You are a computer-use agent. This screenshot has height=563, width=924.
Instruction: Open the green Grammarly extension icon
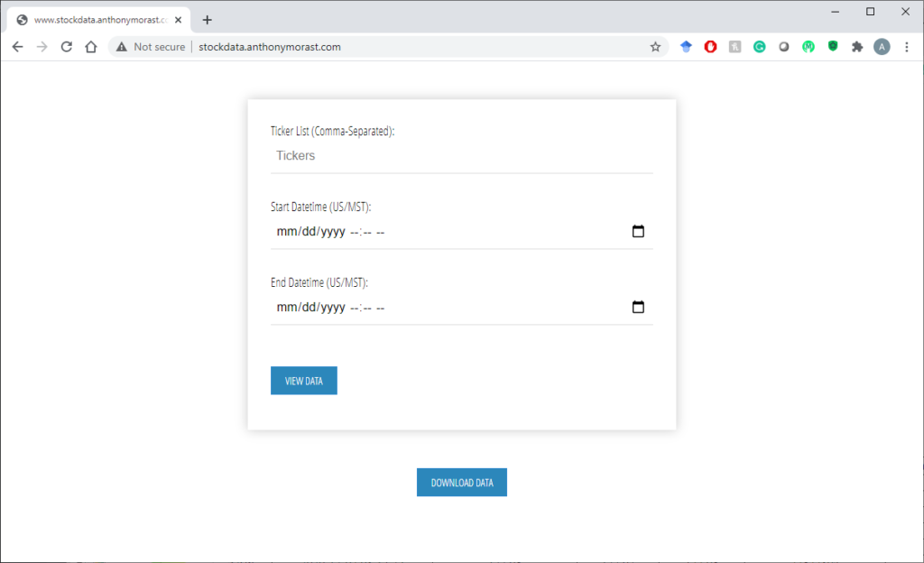point(760,47)
